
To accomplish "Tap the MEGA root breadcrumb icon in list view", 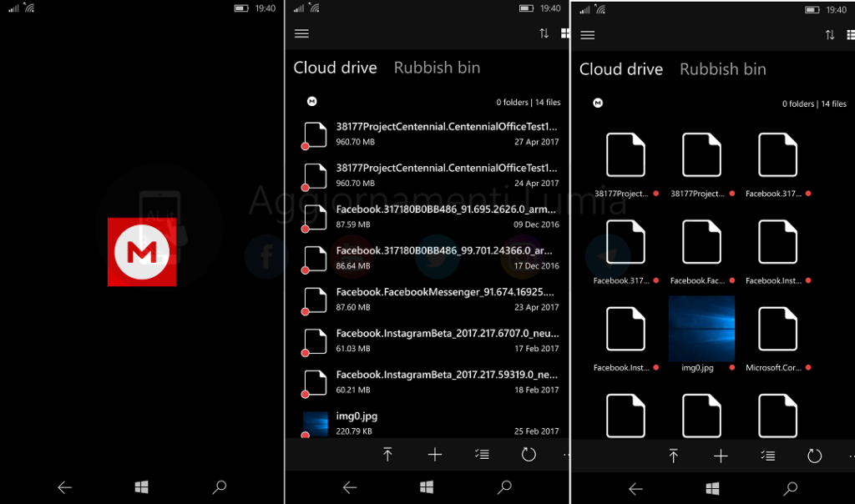I will point(312,101).
